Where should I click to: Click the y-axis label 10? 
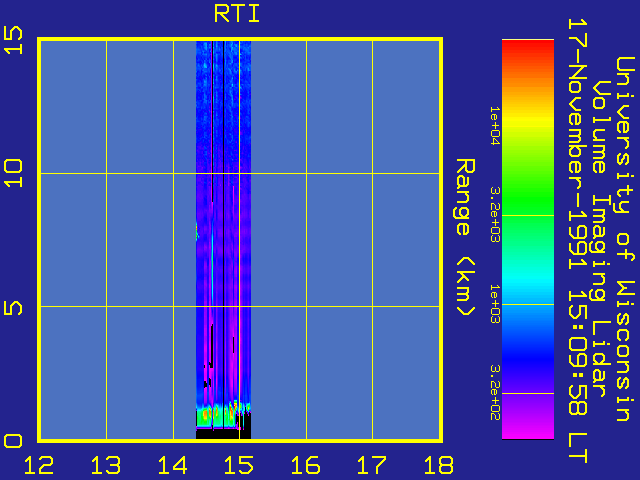pyautogui.click(x=13, y=173)
